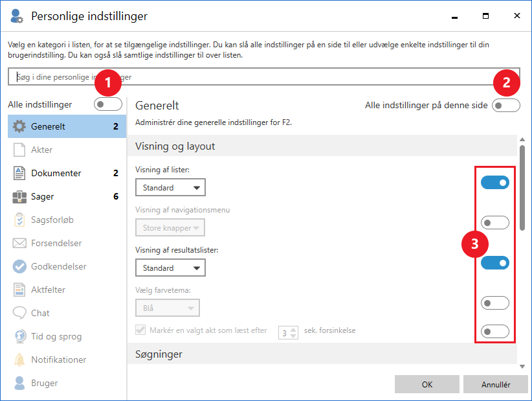This screenshot has height=401, width=532.
Task: Toggle the Alle indstillinger switch
Action: click(107, 104)
